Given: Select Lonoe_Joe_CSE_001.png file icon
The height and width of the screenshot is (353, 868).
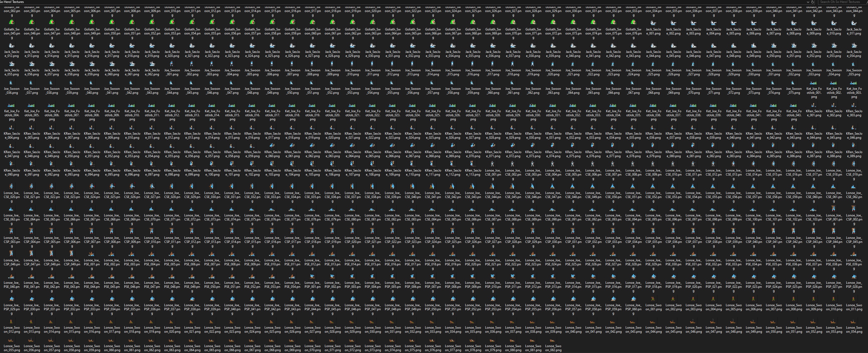Looking at the screenshot, I should coord(493,164).
